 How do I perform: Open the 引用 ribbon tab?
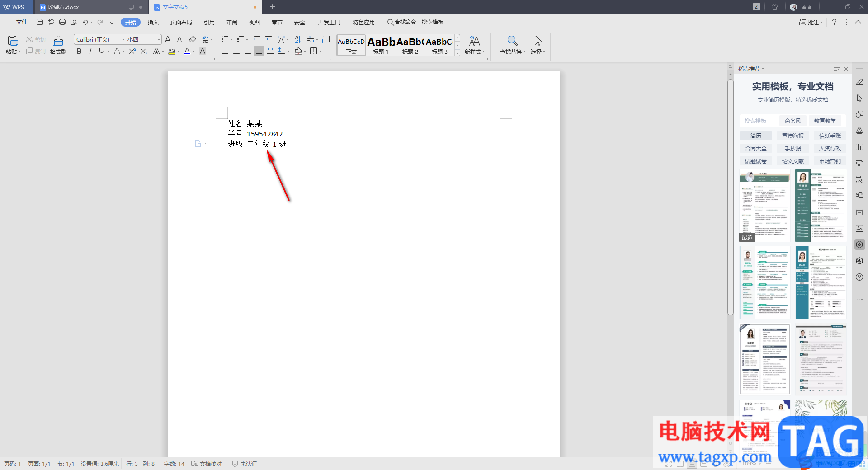(209, 22)
